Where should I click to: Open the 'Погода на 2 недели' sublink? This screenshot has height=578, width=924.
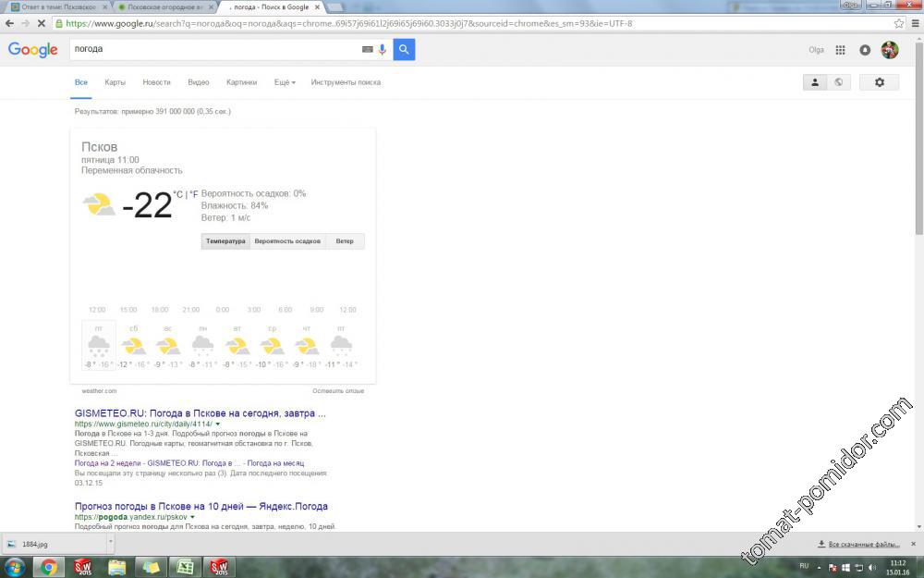click(108, 463)
